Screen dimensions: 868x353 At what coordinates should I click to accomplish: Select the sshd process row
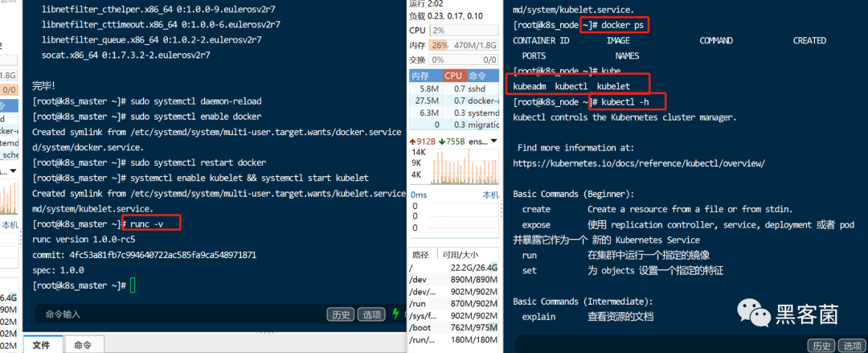[454, 88]
